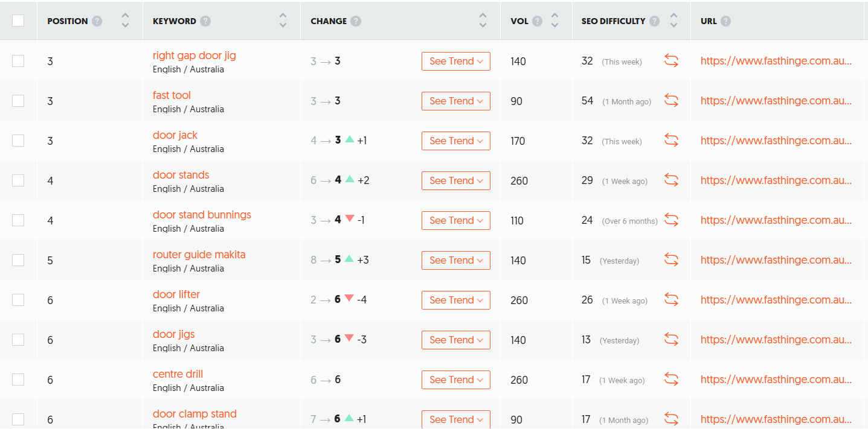Check the 'router guide makita' row checkbox
This screenshot has height=429, width=868.
18,260
